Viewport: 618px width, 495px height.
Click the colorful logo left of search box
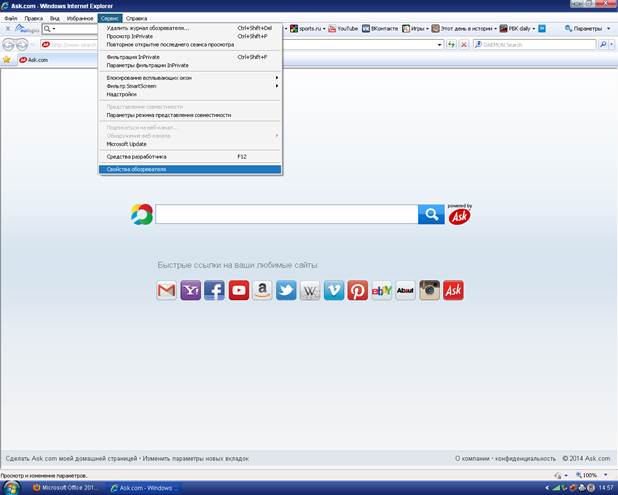click(x=142, y=214)
